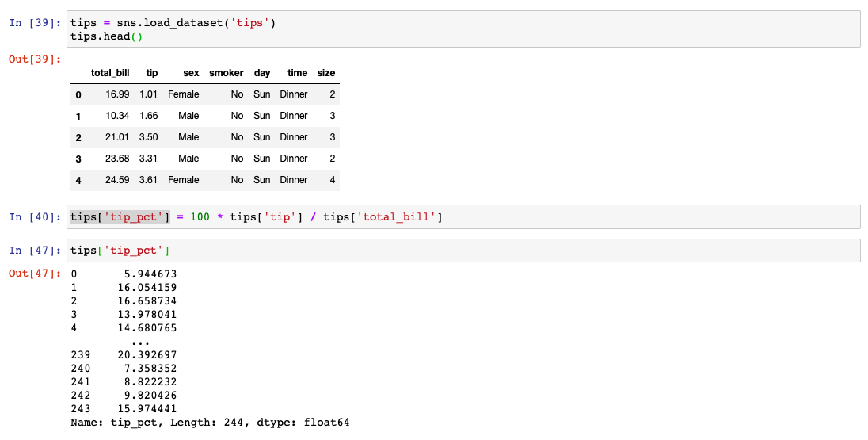Select the cell with tip_pct calculation formula
The height and width of the screenshot is (440, 868).
(463, 216)
